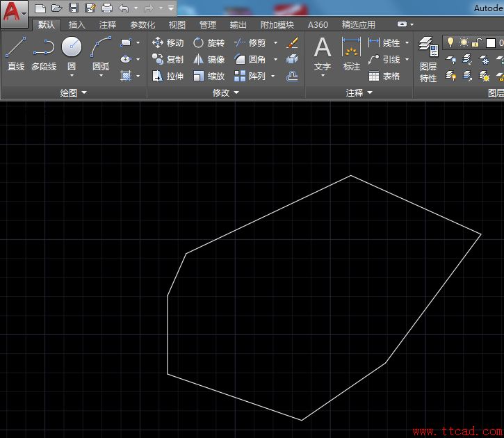
Task: Choose the Ellipse tool icon
Action: [x=126, y=59]
